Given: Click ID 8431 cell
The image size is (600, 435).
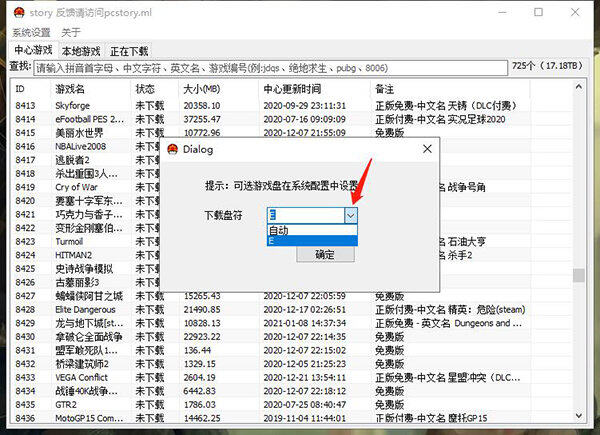Looking at the screenshot, I should click(25, 350).
